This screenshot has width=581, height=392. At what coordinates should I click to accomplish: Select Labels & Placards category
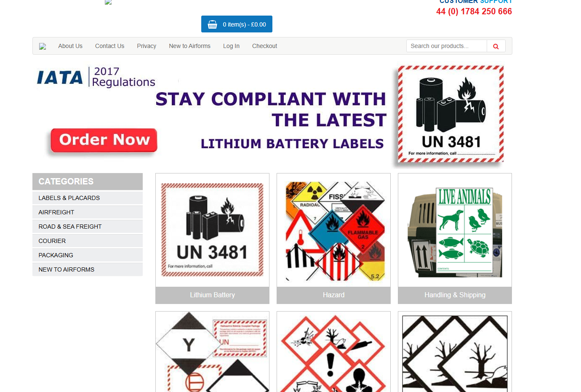88,198
